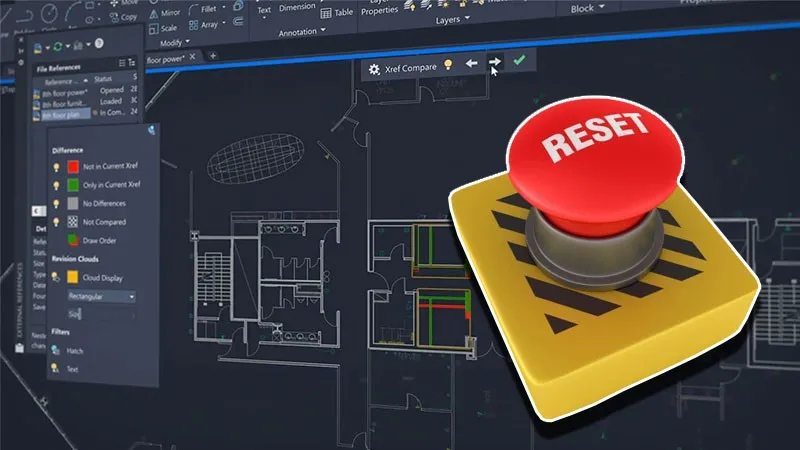
Task: Switch to floor power drawing tab
Action: (166, 60)
